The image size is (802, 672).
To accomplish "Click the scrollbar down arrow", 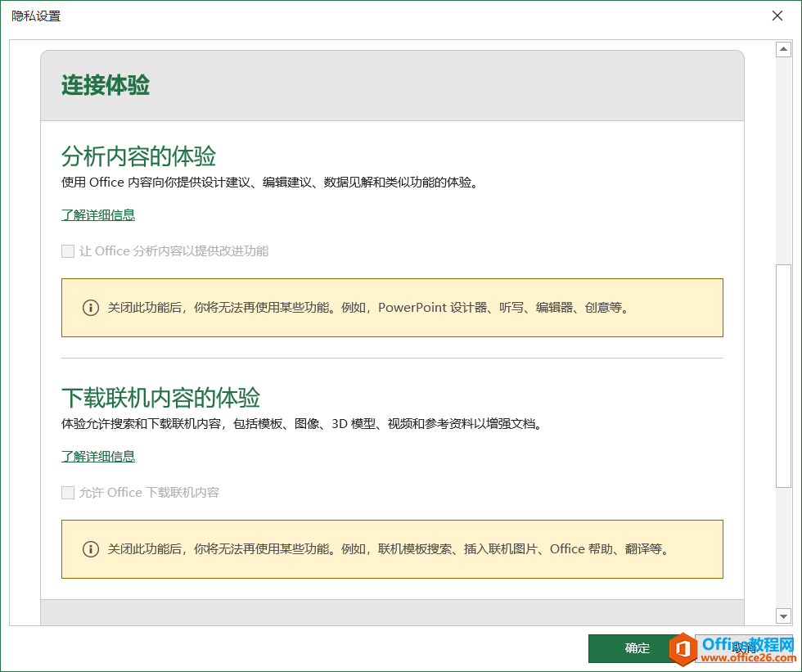I will (783, 616).
